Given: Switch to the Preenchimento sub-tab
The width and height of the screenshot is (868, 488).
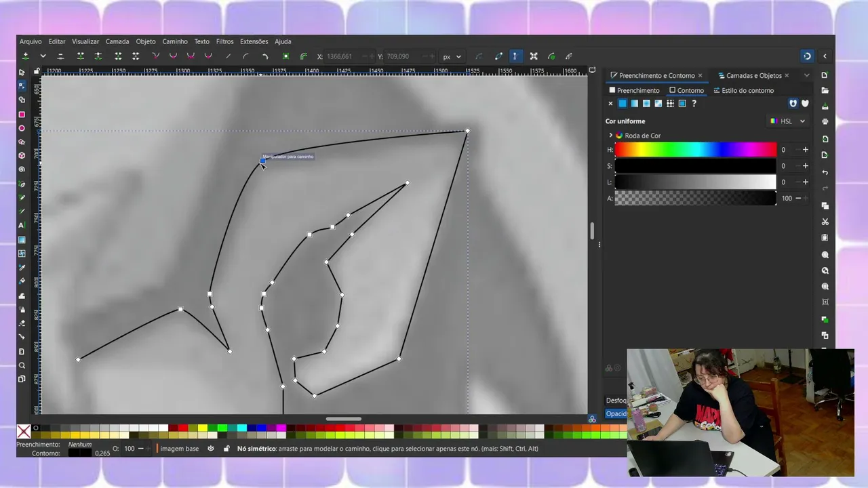Looking at the screenshot, I should tap(634, 90).
